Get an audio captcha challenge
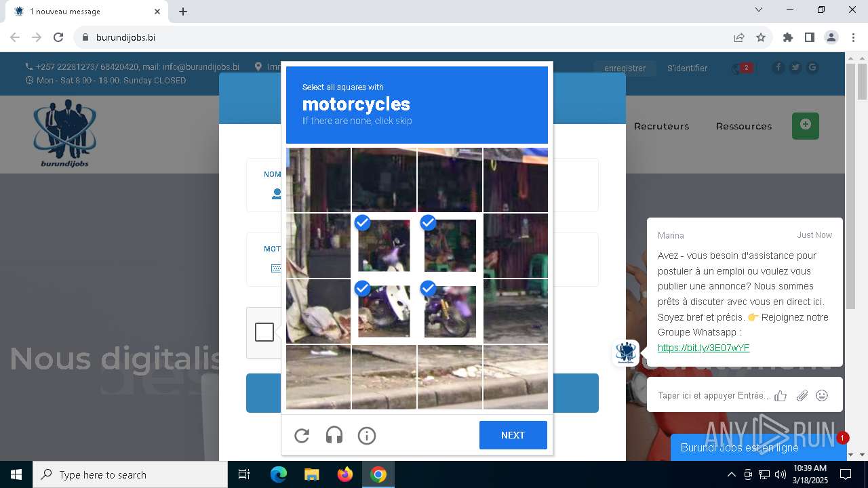 pyautogui.click(x=334, y=435)
